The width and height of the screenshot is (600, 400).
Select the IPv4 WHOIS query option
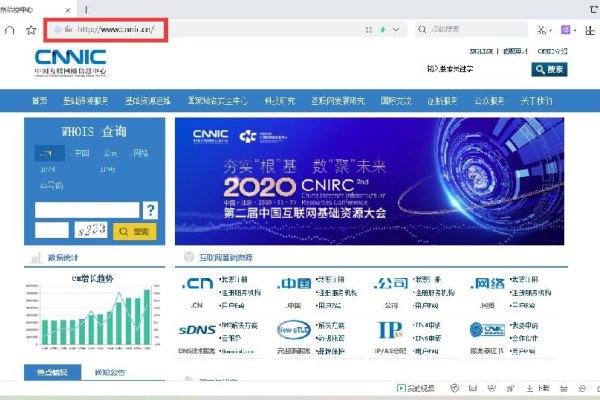pyautogui.click(x=47, y=169)
